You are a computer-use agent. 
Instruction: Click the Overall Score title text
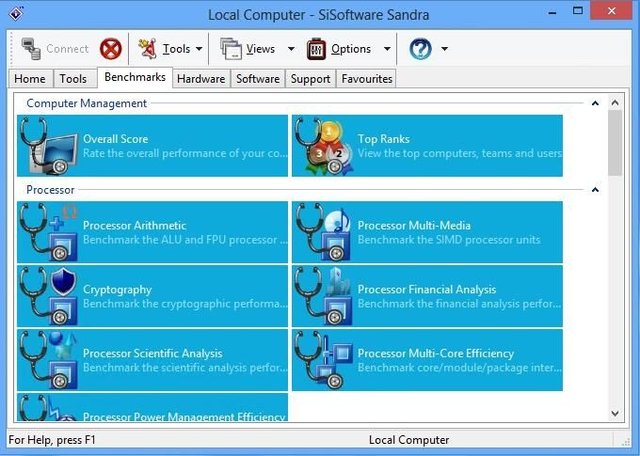click(116, 139)
